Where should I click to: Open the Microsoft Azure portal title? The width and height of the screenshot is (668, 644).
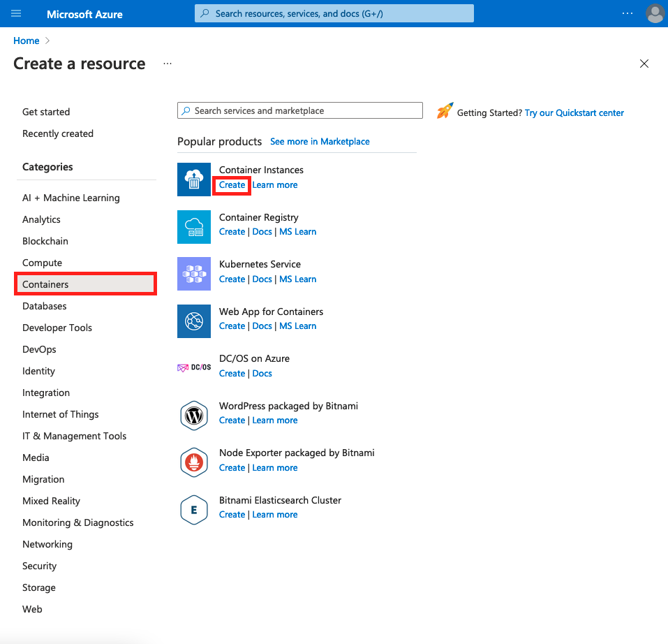84,14
